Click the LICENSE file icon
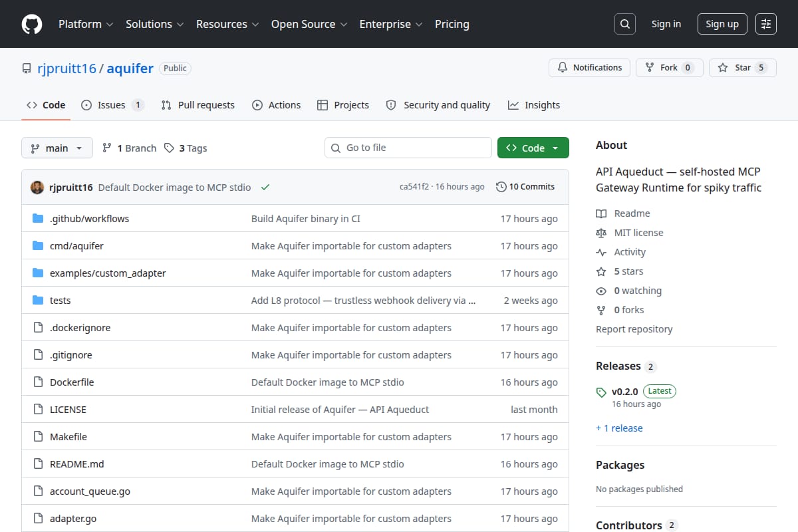Viewport: 798px width, 532px height. 38,410
